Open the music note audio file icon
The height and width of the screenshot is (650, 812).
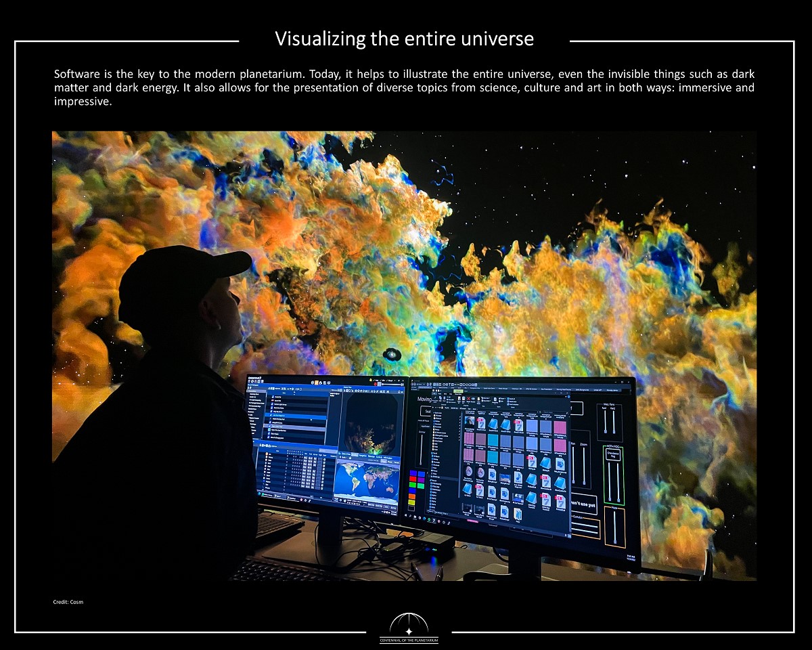[x=517, y=478]
